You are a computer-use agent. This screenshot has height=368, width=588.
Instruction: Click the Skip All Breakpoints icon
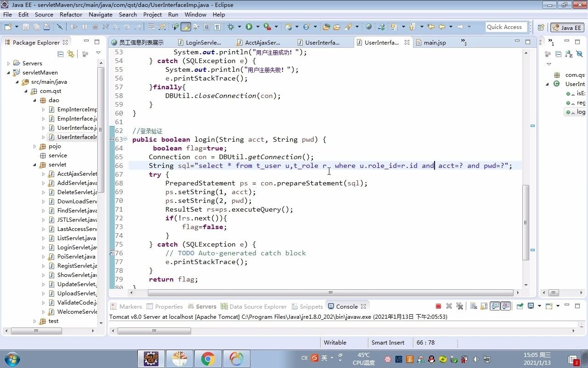tap(60, 27)
